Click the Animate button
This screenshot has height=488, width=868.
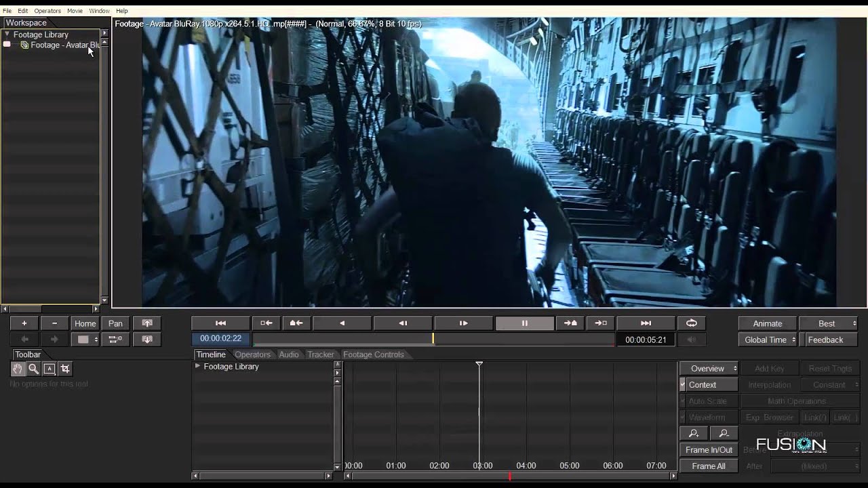tap(768, 323)
